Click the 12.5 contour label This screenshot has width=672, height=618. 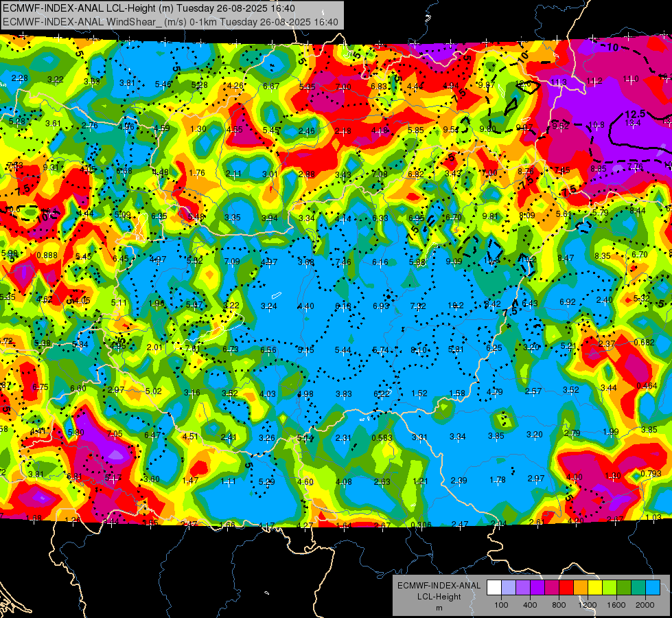point(635,114)
